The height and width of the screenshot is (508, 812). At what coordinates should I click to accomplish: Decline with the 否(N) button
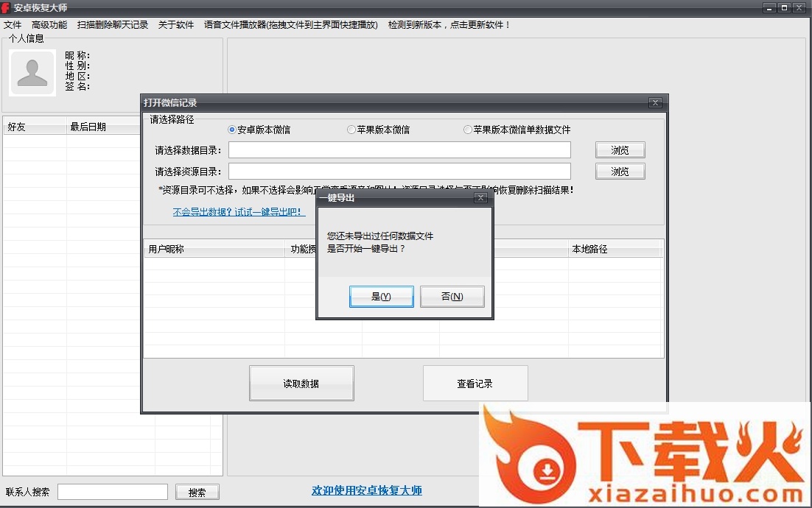[452, 297]
